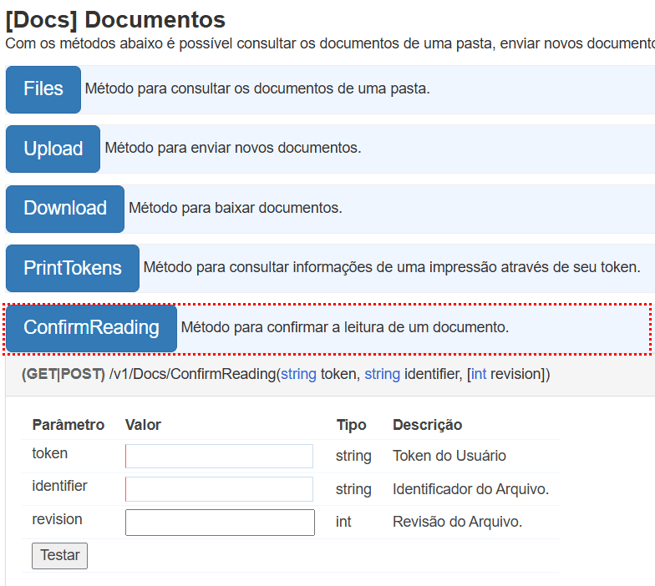Click the /v1/Docs/ConfirmReading endpoint signature
Viewport: 655px width, 586px height.
click(x=285, y=374)
